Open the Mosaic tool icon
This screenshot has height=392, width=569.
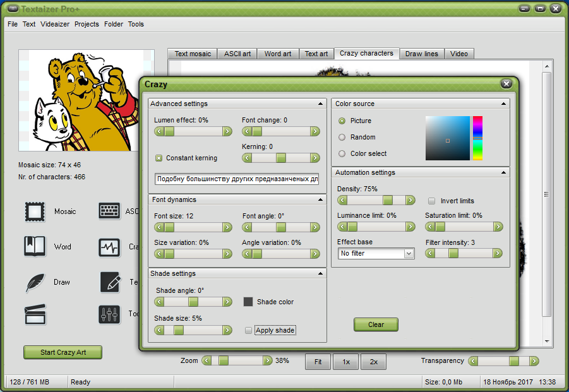click(35, 211)
